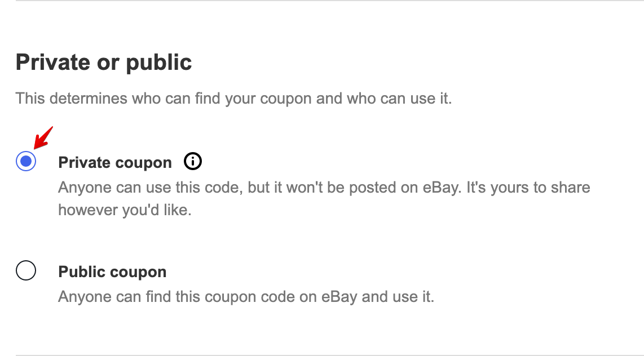Choose the Public coupon radio button
The width and height of the screenshot is (644, 356).
pyautogui.click(x=26, y=271)
